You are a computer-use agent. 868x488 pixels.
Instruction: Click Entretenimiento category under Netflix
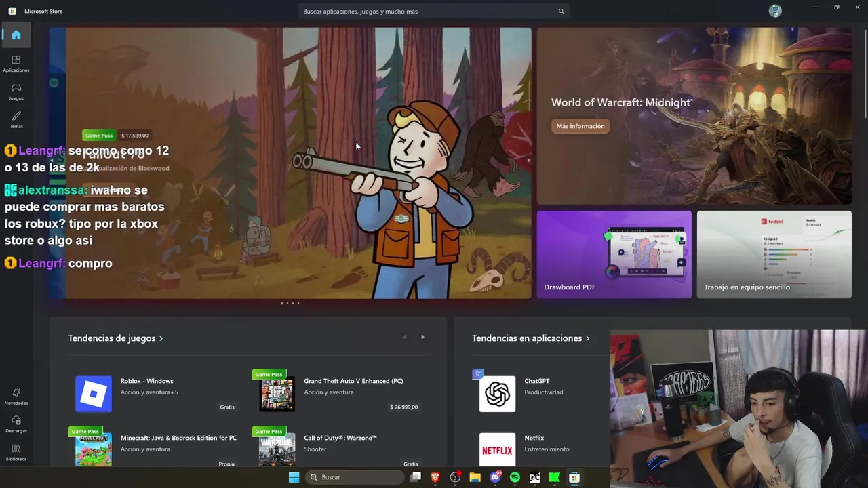click(x=547, y=449)
